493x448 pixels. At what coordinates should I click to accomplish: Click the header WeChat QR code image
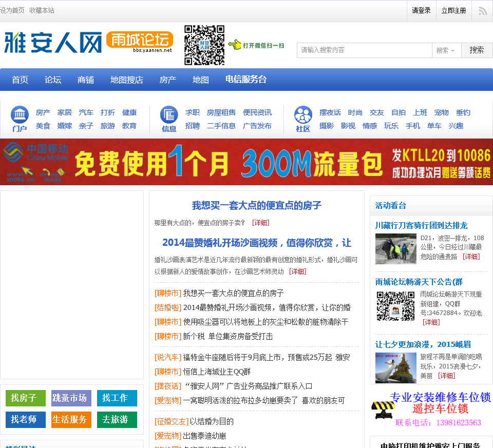click(204, 45)
